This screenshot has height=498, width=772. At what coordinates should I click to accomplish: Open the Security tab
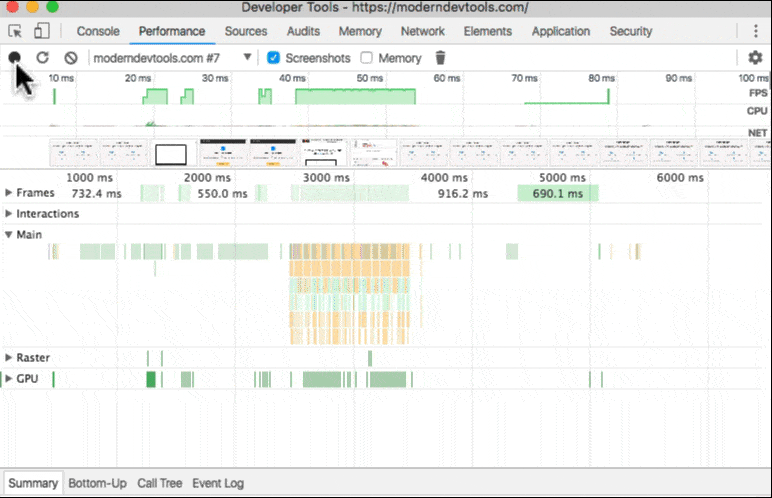coord(631,32)
